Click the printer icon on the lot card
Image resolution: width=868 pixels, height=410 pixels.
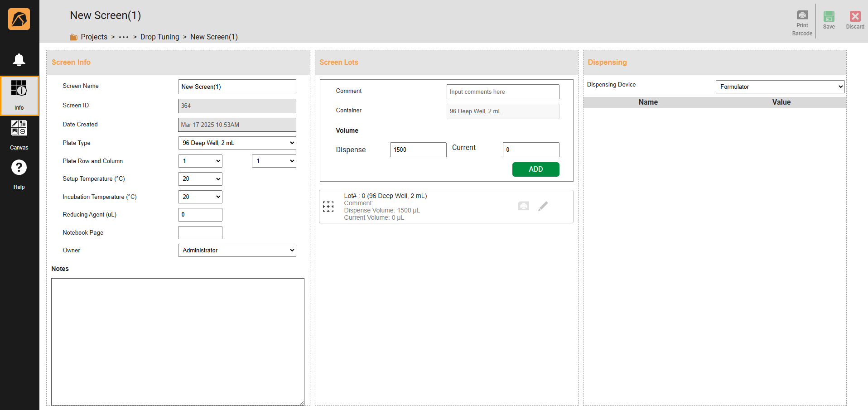click(524, 206)
